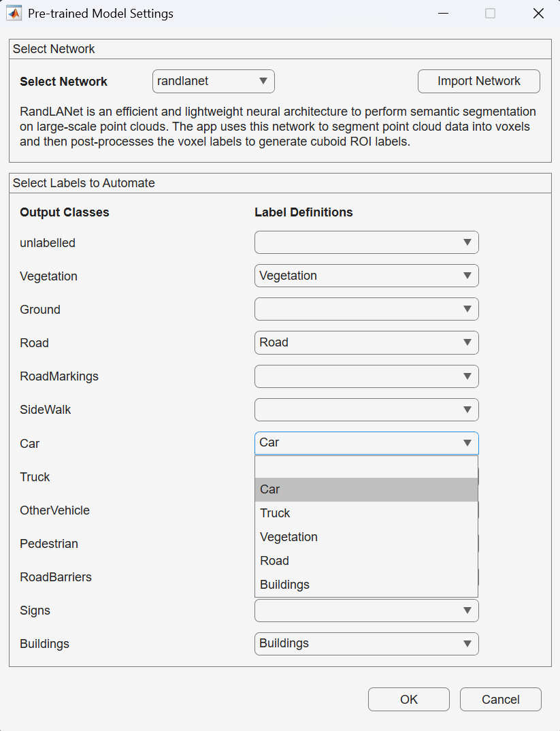Image resolution: width=560 pixels, height=731 pixels.
Task: Expand the Ground label definition dropdown
Action: [x=367, y=309]
